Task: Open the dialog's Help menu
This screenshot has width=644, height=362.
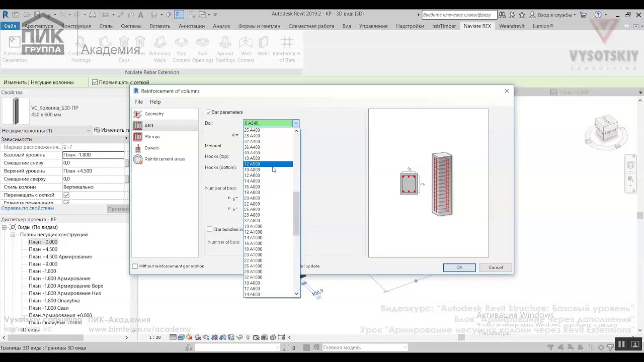Action: point(155,102)
